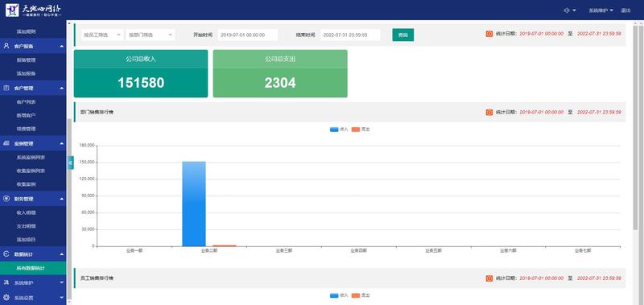
Task: Expand the 系统维护 sidebar section arrow
Action: click(x=62, y=282)
